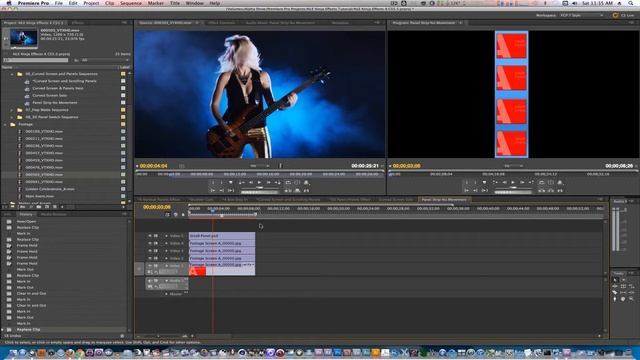This screenshot has height=360, width=640.
Task: Set In point in Source monitor
Action: (x=213, y=182)
